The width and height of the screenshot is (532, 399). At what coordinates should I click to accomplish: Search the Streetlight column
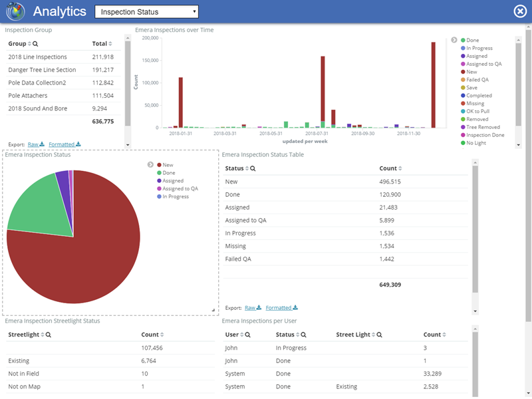click(48, 334)
